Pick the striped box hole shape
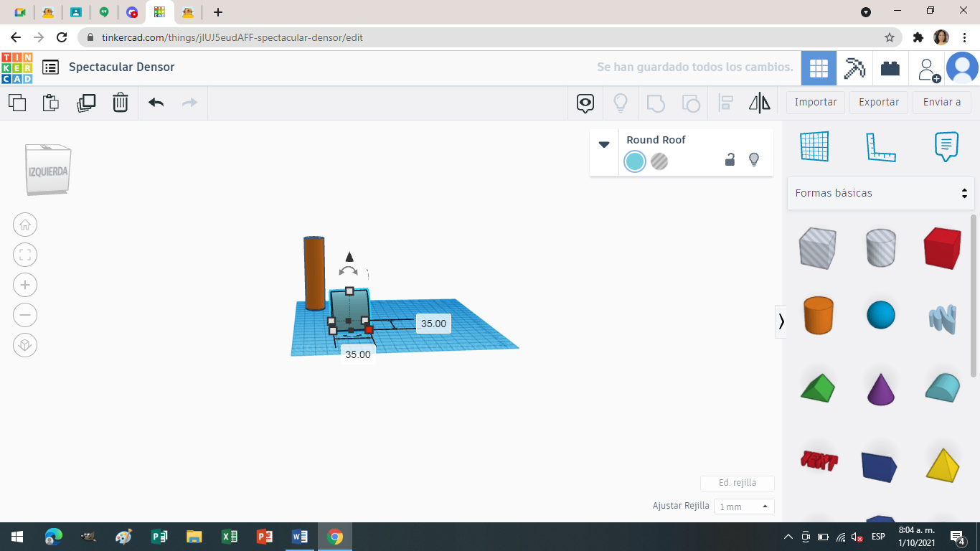This screenshot has height=551, width=980. (x=817, y=248)
